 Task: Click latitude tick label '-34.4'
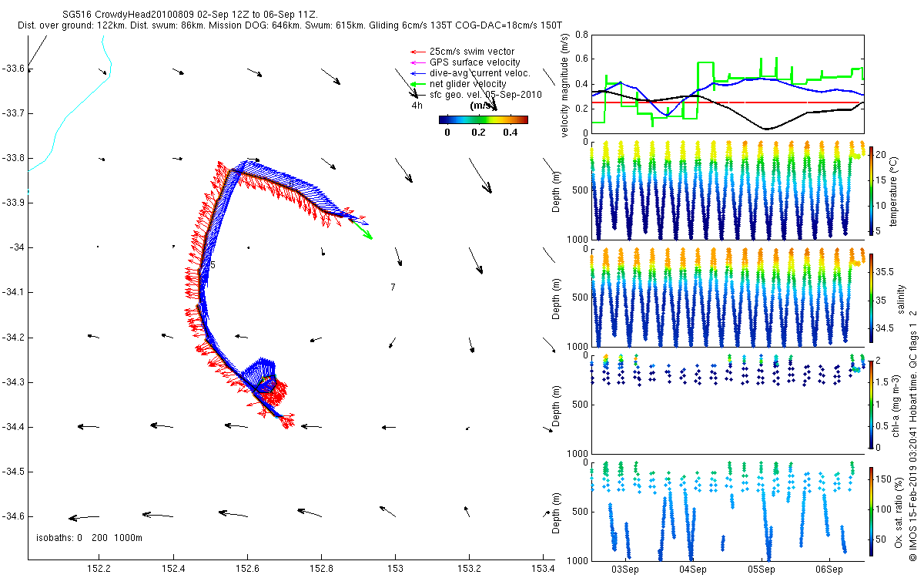13,426
